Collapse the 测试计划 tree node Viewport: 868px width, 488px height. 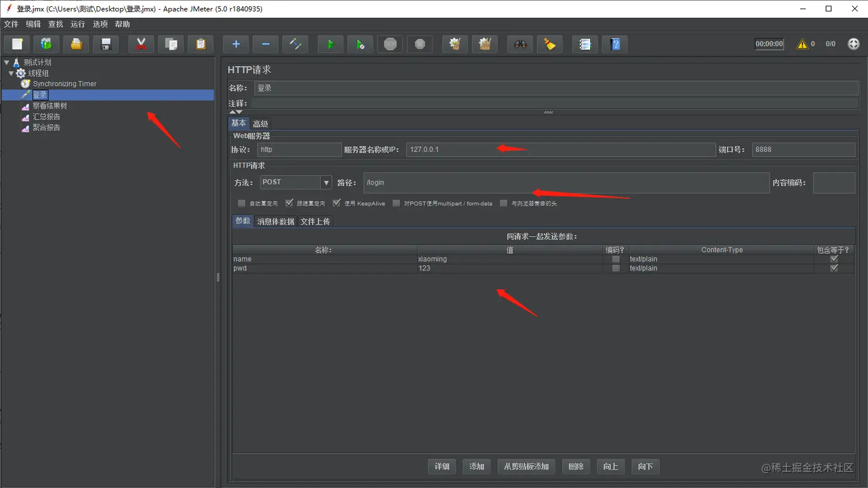(x=6, y=62)
